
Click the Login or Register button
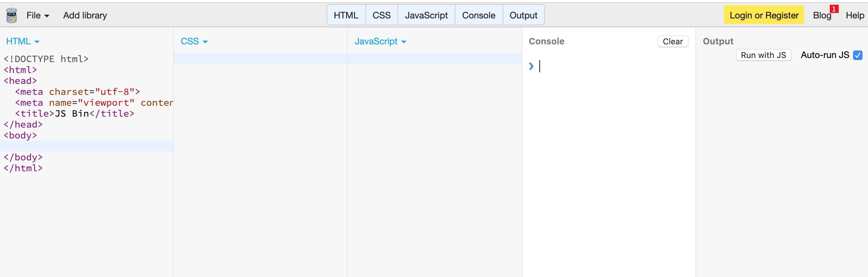coord(764,15)
